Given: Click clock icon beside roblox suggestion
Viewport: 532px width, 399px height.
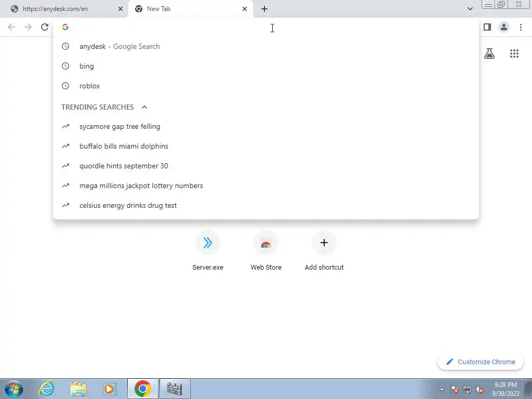Looking at the screenshot, I should [65, 86].
